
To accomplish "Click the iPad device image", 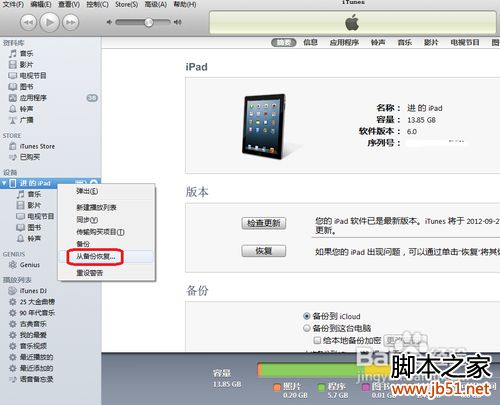I will (x=265, y=127).
